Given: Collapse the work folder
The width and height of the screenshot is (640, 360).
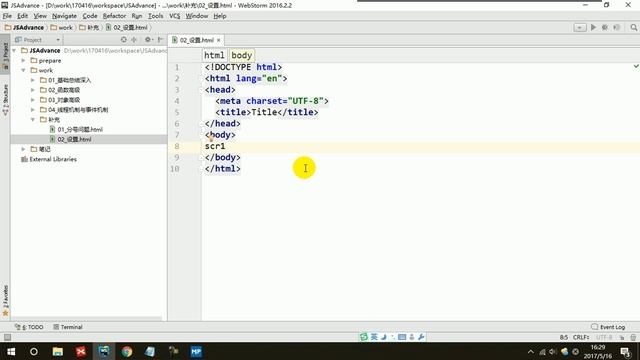Looking at the screenshot, I should (x=23, y=70).
